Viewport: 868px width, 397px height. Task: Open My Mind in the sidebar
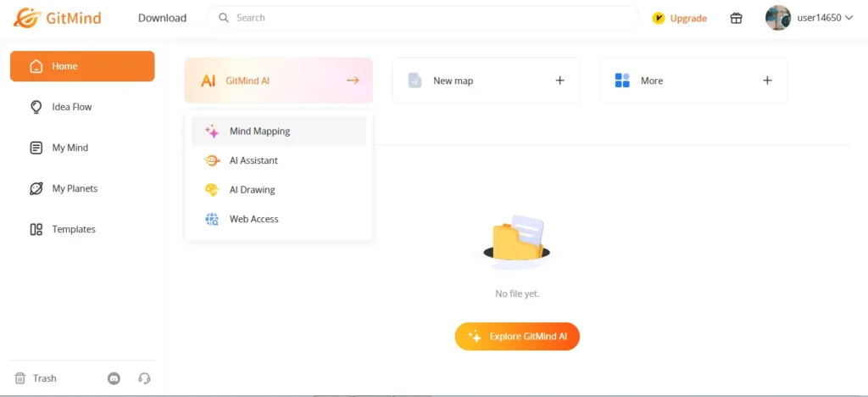(x=82, y=148)
